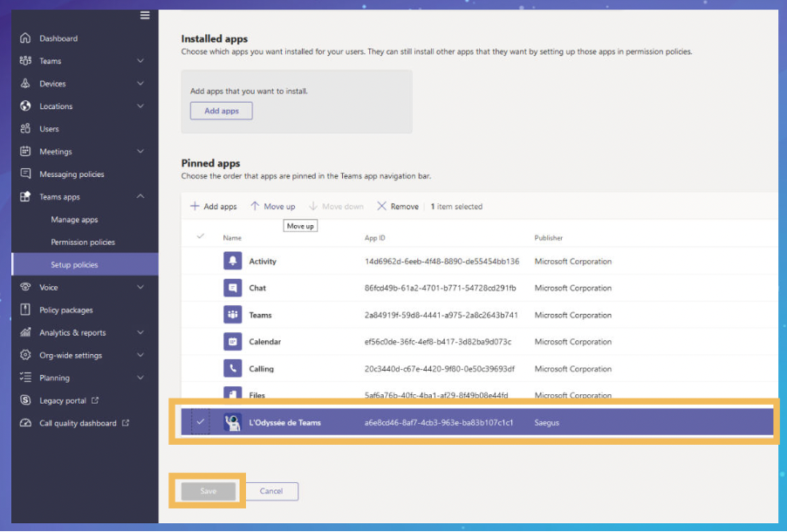Select the Activity row name
This screenshot has height=532, width=787.
263,262
